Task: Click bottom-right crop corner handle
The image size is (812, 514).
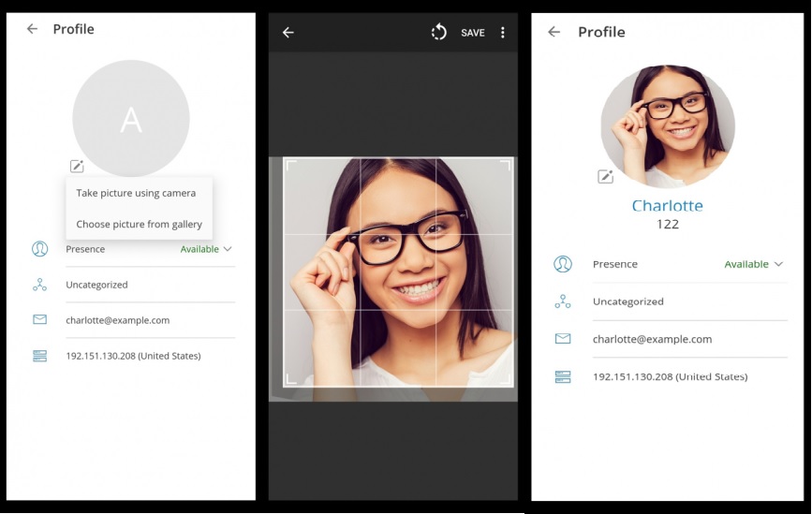Action: point(506,379)
